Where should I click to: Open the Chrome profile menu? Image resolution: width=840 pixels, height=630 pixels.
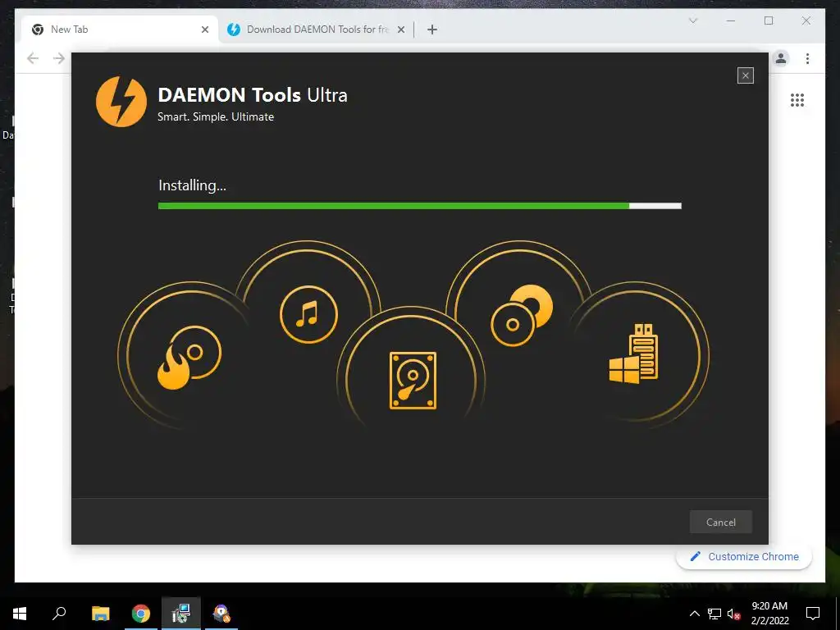click(x=781, y=58)
